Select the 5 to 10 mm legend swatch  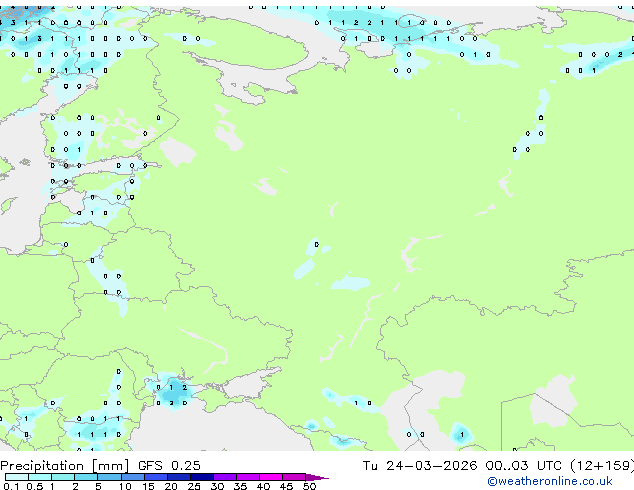pyautogui.click(x=109, y=477)
